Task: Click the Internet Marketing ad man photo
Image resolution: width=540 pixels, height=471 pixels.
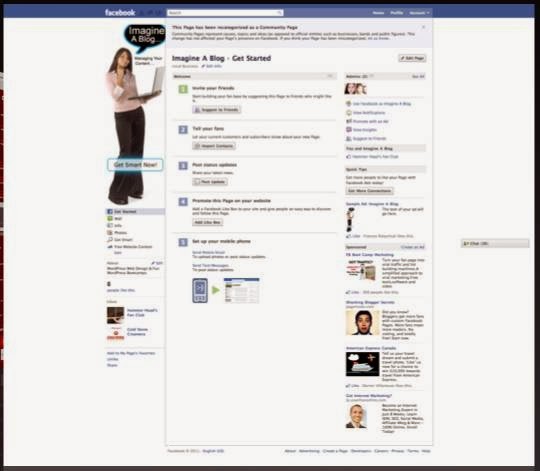Action: [x=356, y=416]
